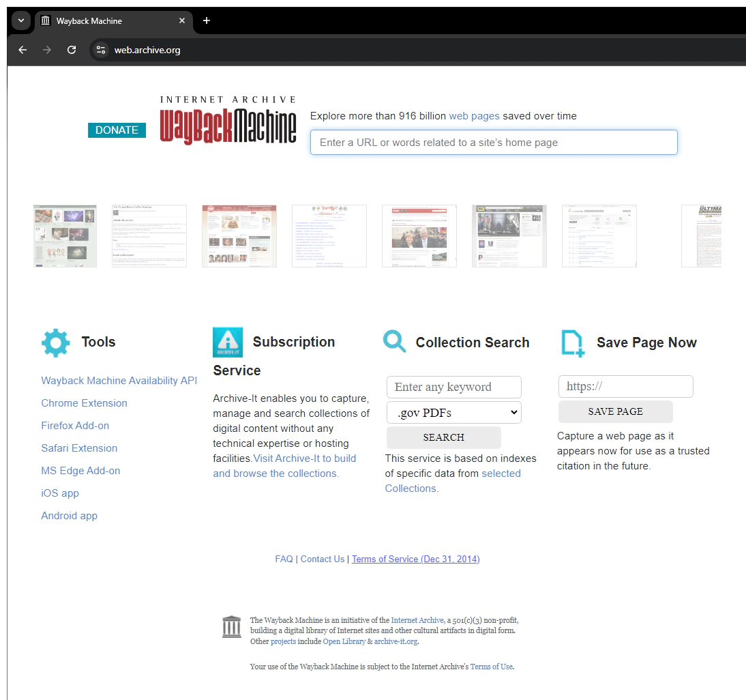This screenshot has height=700, width=746.
Task: Reload the web.archive.org page
Action: point(72,50)
